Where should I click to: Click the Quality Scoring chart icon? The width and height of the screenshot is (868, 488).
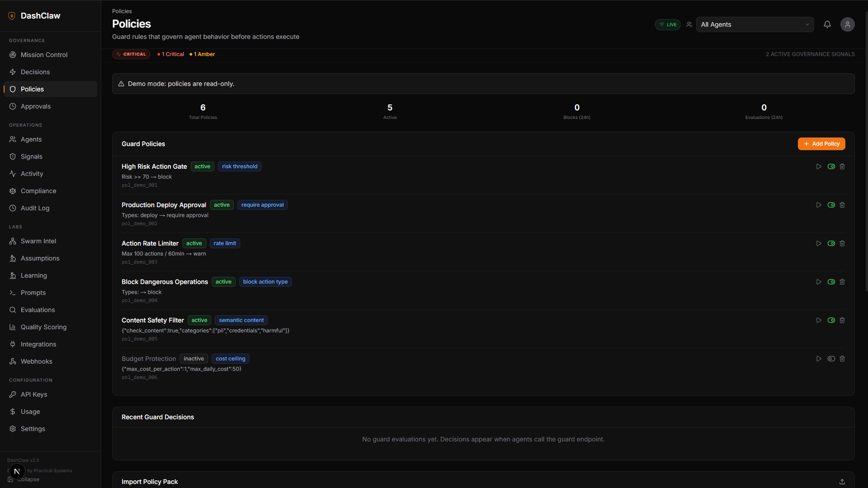[x=13, y=327]
